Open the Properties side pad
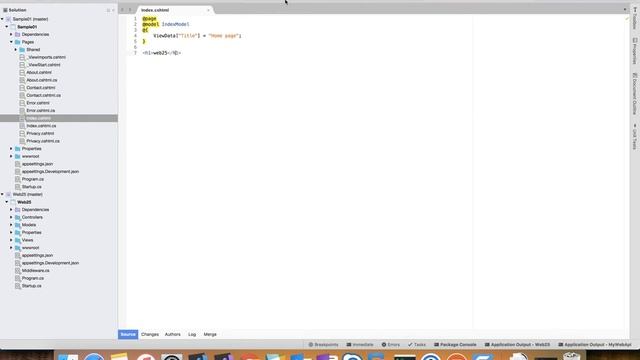The width and height of the screenshot is (640, 360). pos(635,51)
